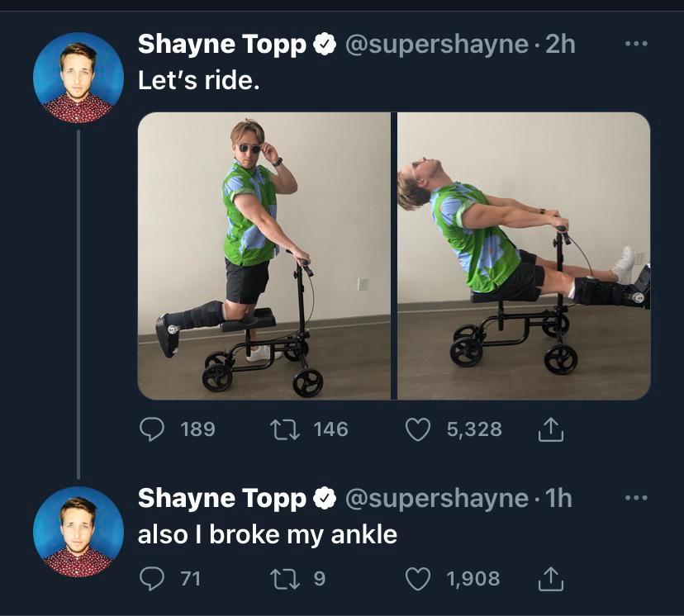The image size is (684, 616).
Task: Share the "also I broke my ankle" tweet
Action: (x=550, y=579)
